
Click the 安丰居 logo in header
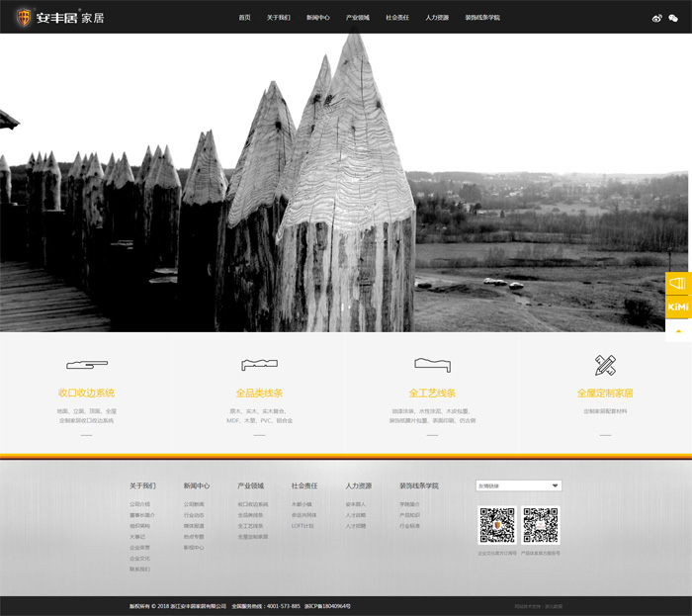tap(54, 18)
